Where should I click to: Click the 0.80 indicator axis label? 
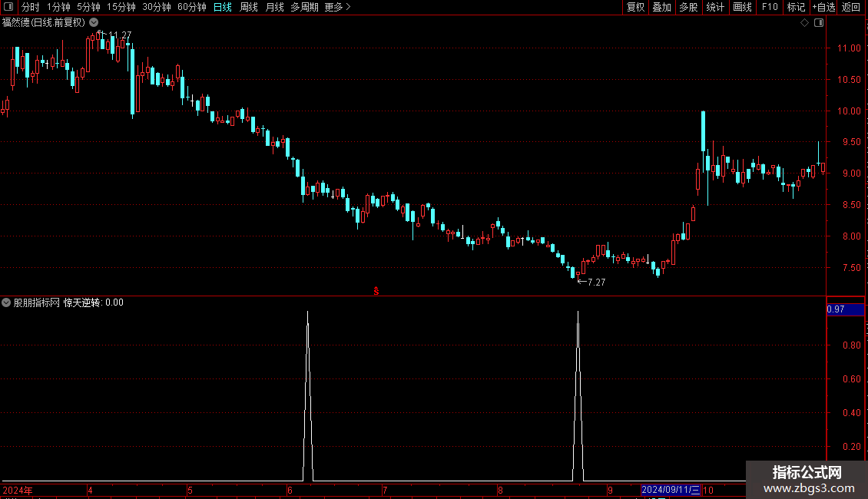pyautogui.click(x=851, y=345)
